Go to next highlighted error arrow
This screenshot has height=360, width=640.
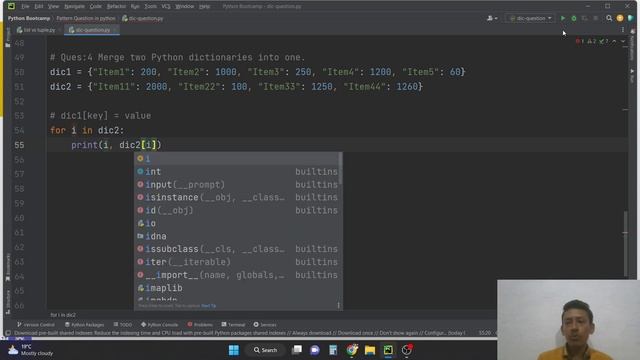(623, 41)
